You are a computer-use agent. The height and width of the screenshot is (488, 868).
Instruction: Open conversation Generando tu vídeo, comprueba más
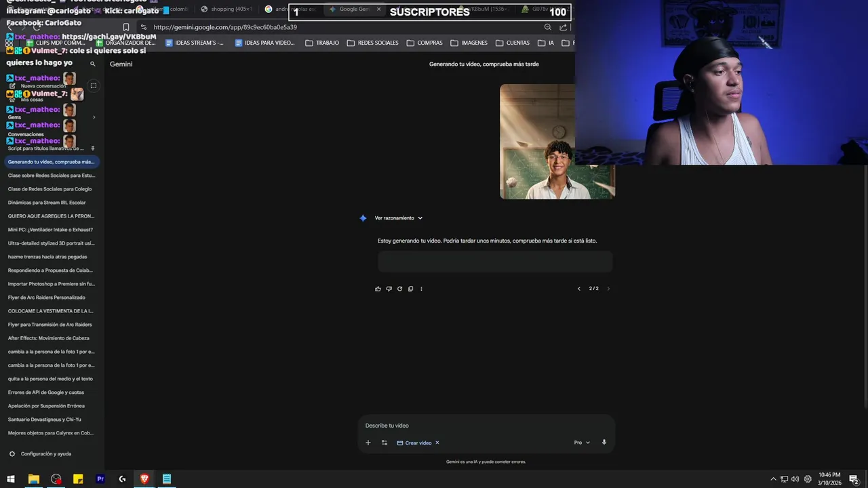click(x=51, y=162)
